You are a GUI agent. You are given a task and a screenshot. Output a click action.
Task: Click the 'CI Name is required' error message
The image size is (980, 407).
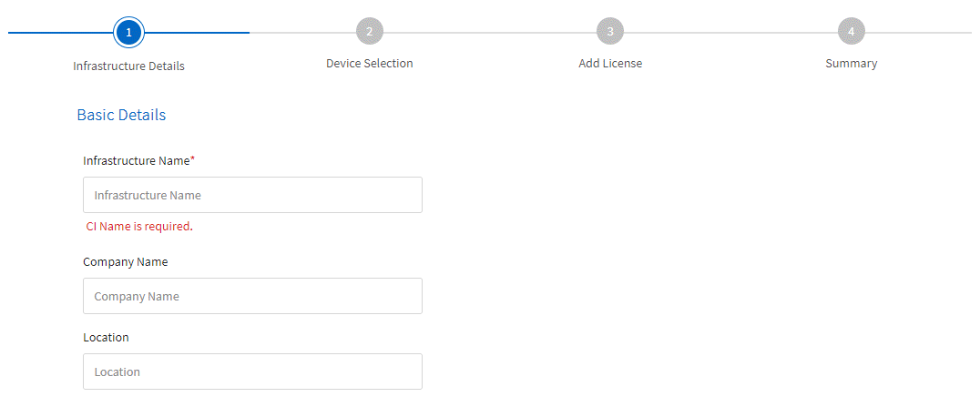139,227
